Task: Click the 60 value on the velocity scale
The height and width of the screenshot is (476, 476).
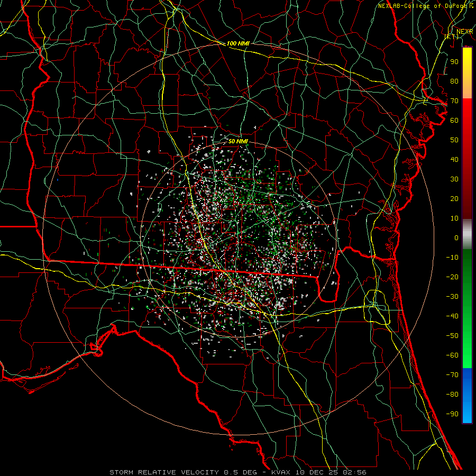Action: click(454, 120)
